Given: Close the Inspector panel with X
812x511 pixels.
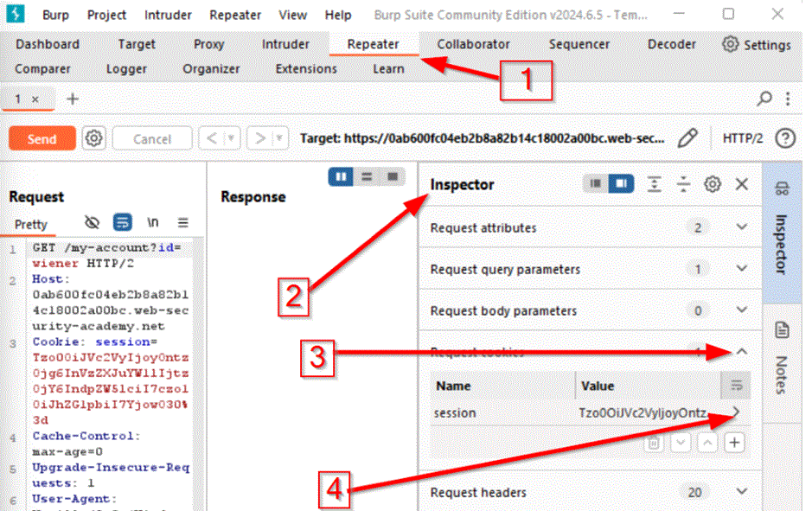Looking at the screenshot, I should click(x=741, y=184).
